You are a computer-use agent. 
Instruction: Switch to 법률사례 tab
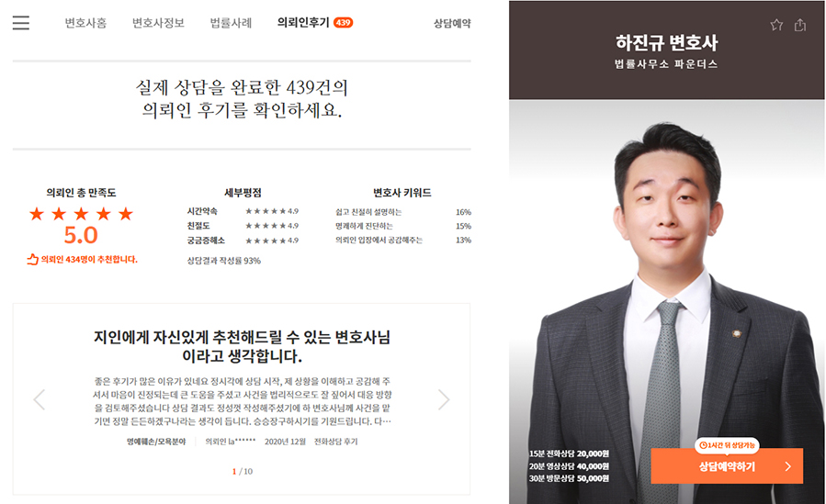click(231, 23)
